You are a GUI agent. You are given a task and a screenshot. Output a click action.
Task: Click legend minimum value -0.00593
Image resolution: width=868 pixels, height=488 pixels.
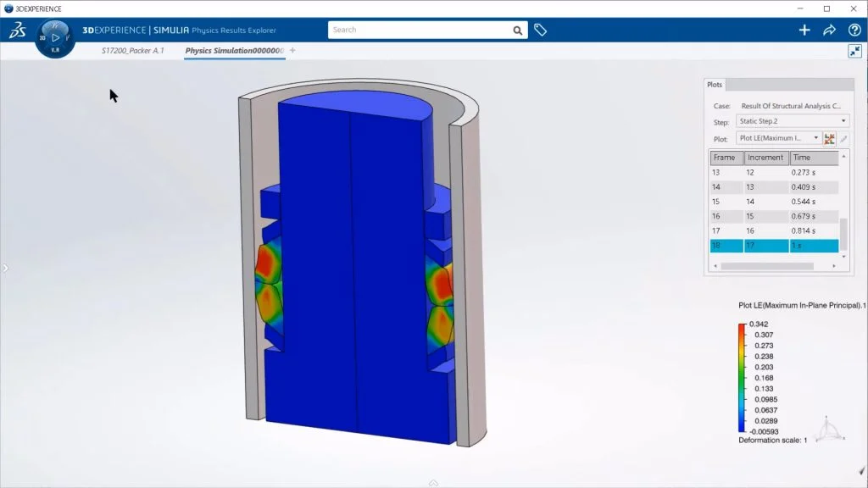[x=764, y=431]
